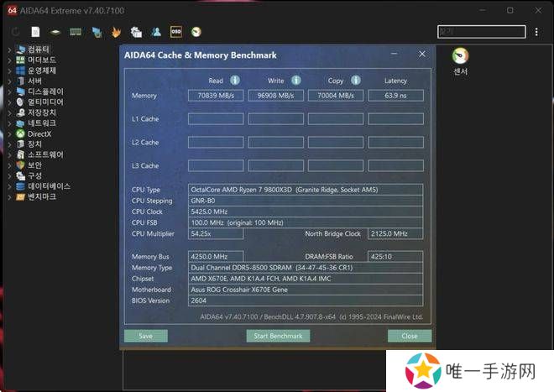Select the 구성 config icon in tree
554x392 pixels.
coord(21,175)
